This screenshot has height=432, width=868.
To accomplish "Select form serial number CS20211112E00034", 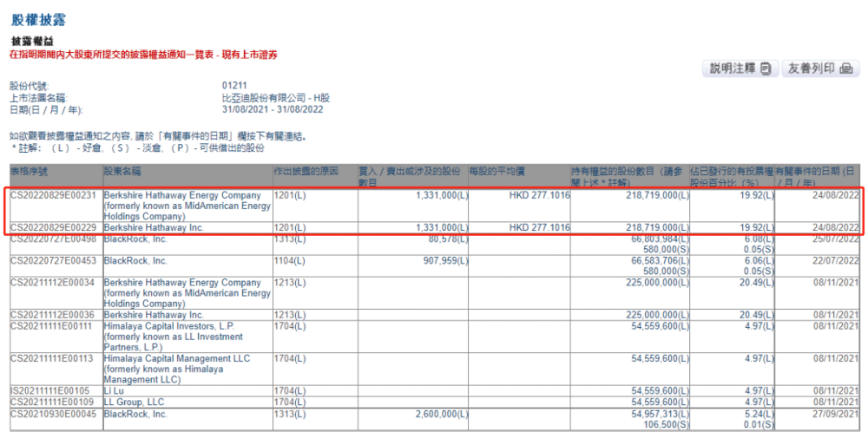I will pyautogui.click(x=52, y=283).
